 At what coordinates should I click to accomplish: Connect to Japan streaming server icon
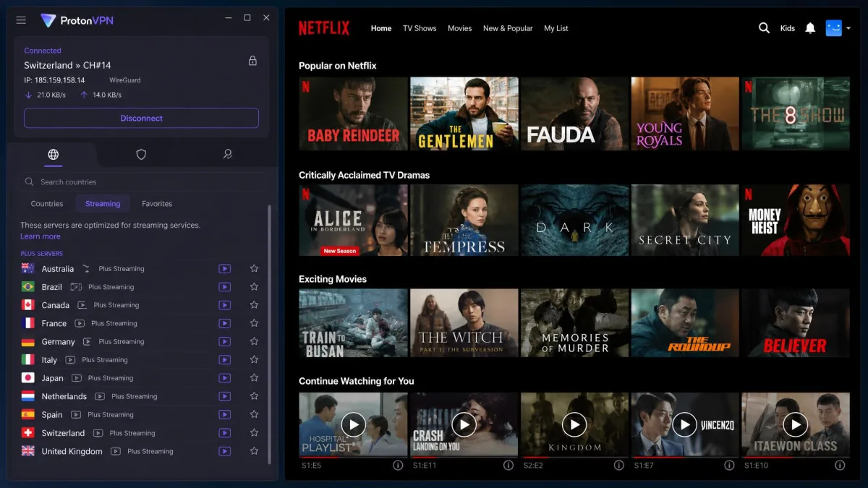(225, 378)
